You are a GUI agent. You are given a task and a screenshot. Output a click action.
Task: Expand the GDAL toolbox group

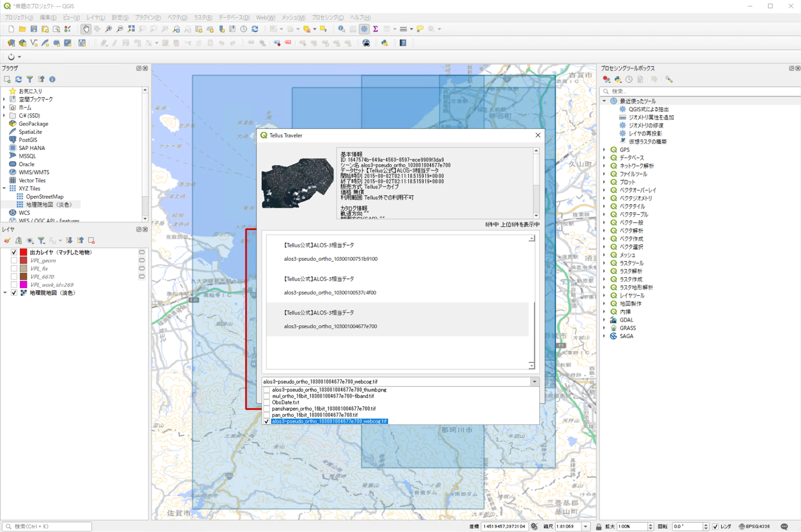click(604, 320)
